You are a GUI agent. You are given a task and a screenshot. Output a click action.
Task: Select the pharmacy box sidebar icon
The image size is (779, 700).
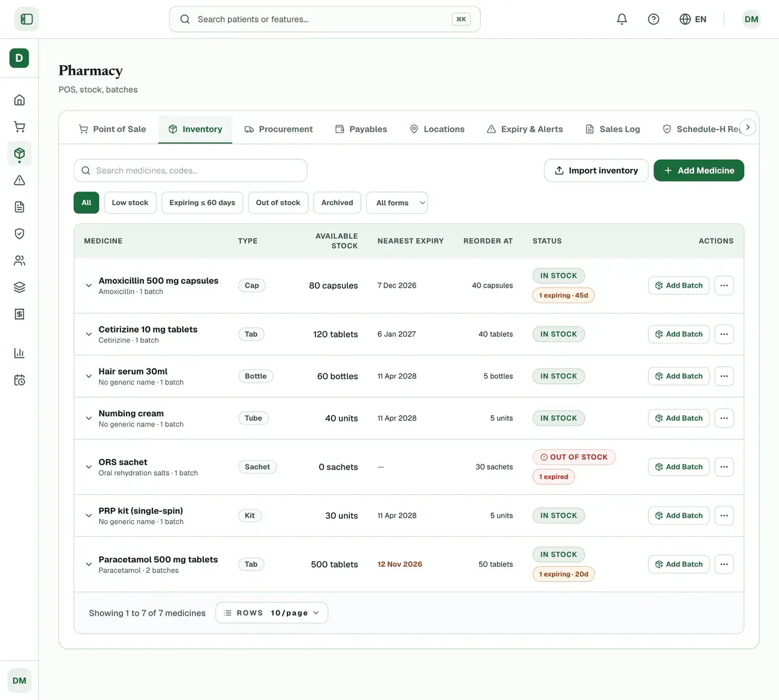[19, 153]
